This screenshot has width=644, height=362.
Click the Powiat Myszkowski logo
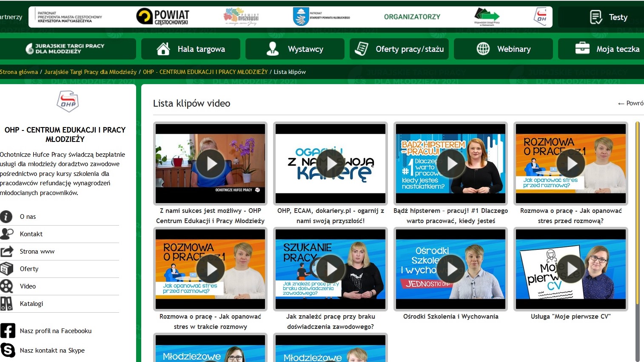click(x=241, y=17)
